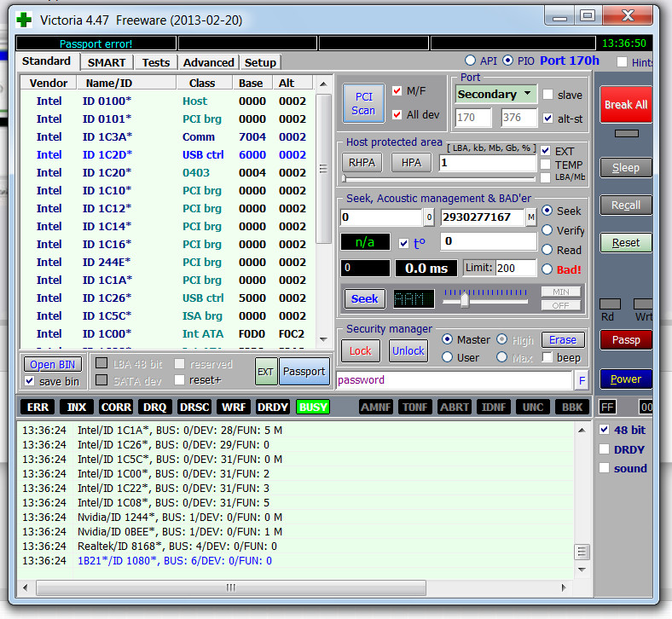
Task: Open the Secondary port dropdown
Action: click(x=495, y=94)
